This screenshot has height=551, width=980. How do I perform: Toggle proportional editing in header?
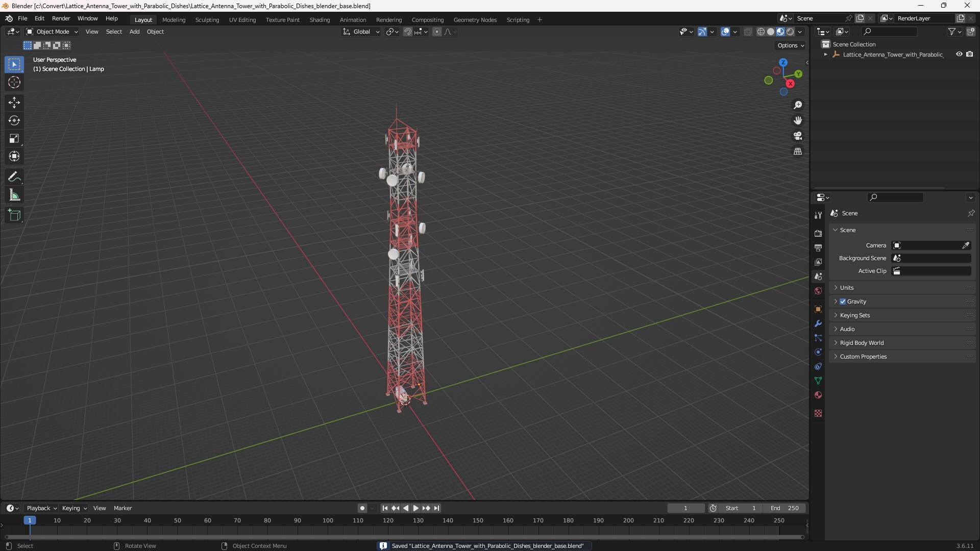coord(437,32)
